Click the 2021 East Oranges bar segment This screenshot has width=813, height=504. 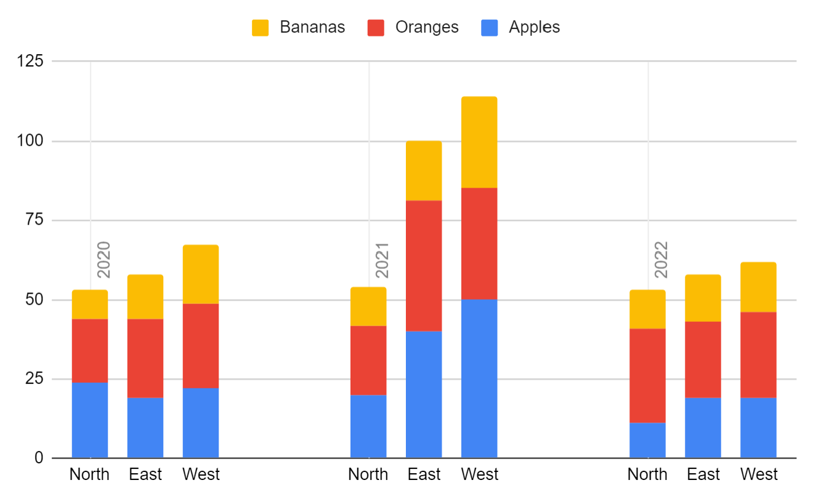(424, 266)
